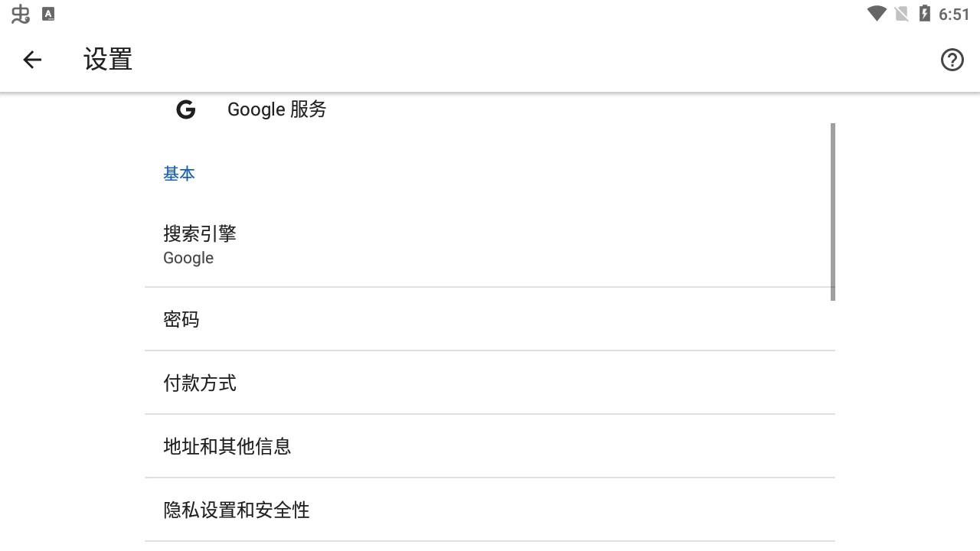Open 地址和其他信息 settings

click(x=227, y=446)
